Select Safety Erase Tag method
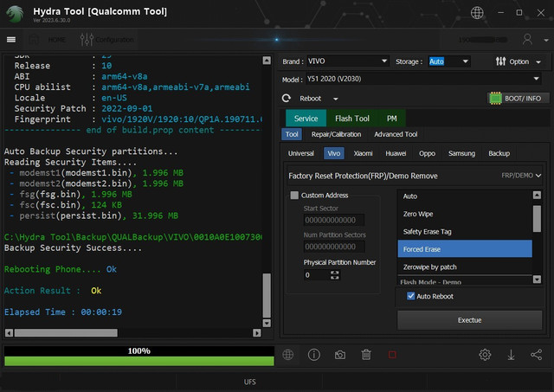554x392 pixels. (x=465, y=232)
